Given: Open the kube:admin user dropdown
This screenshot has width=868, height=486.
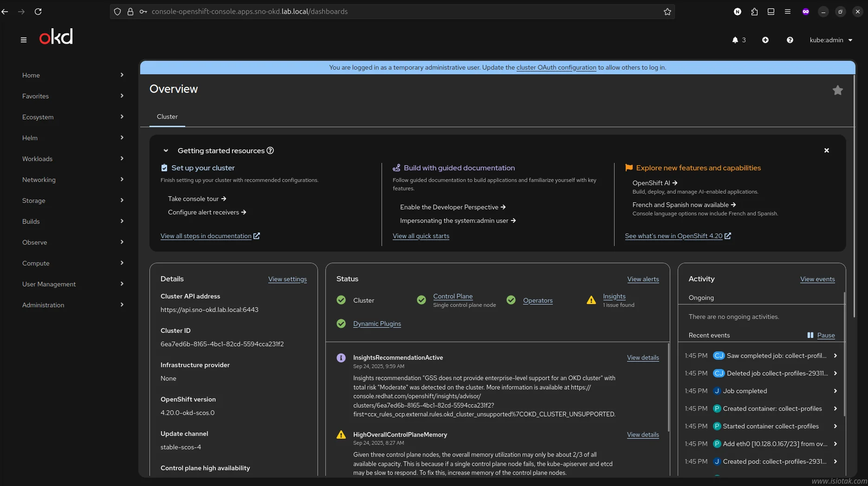Looking at the screenshot, I should [x=831, y=40].
